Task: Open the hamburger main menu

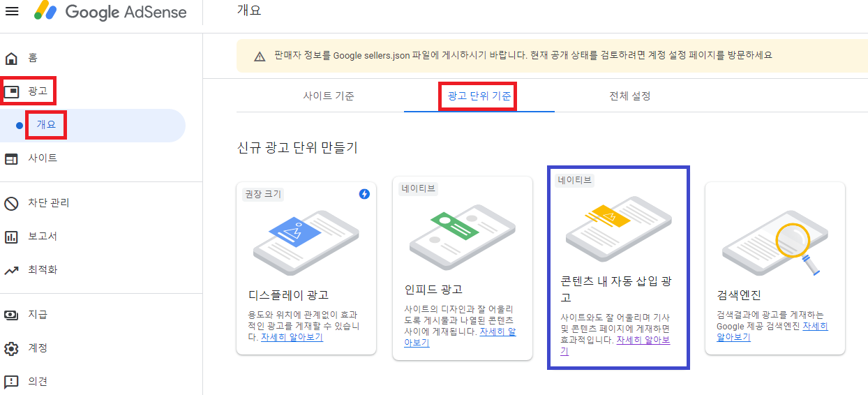Action: (x=12, y=12)
